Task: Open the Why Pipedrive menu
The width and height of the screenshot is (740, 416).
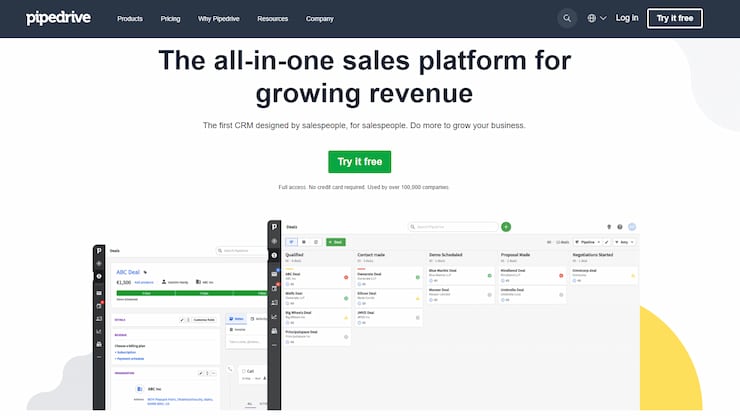Action: point(219,19)
